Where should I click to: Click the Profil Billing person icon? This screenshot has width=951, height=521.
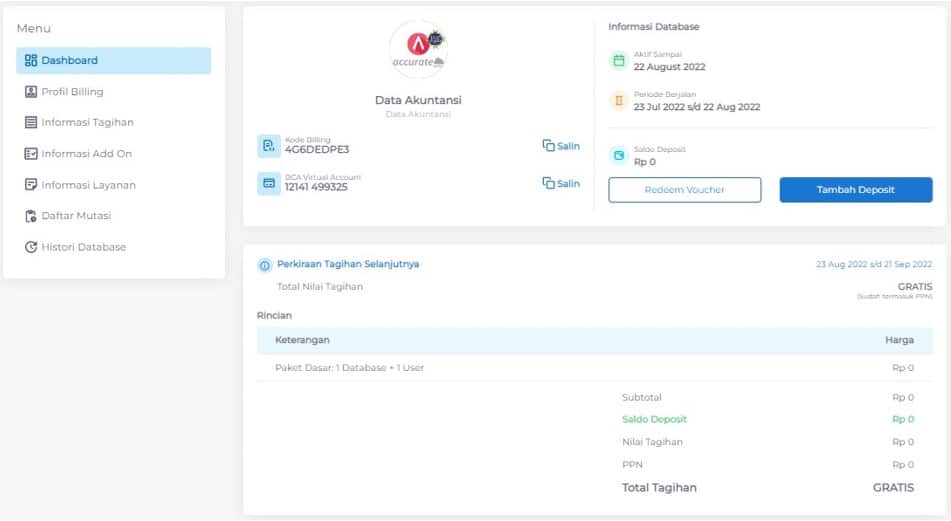[x=31, y=92]
